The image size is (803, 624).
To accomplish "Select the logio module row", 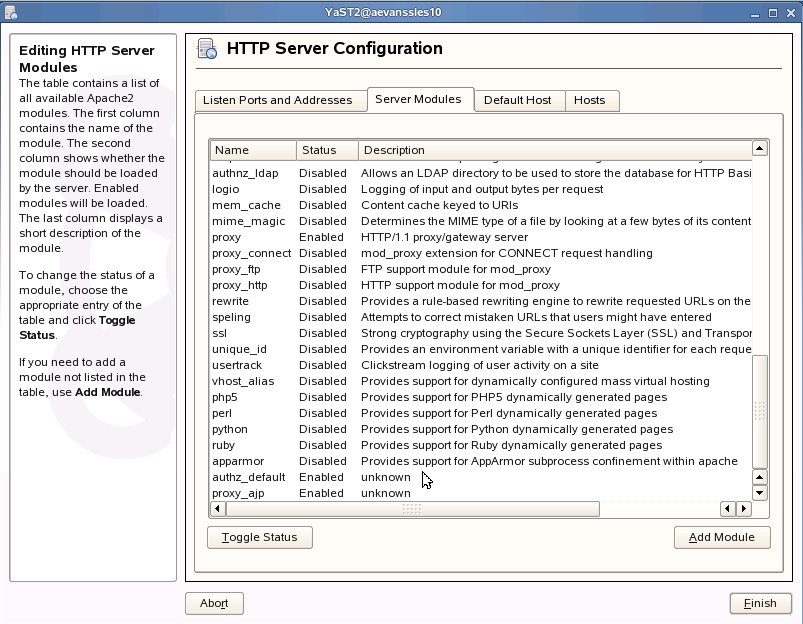I will 481,189.
